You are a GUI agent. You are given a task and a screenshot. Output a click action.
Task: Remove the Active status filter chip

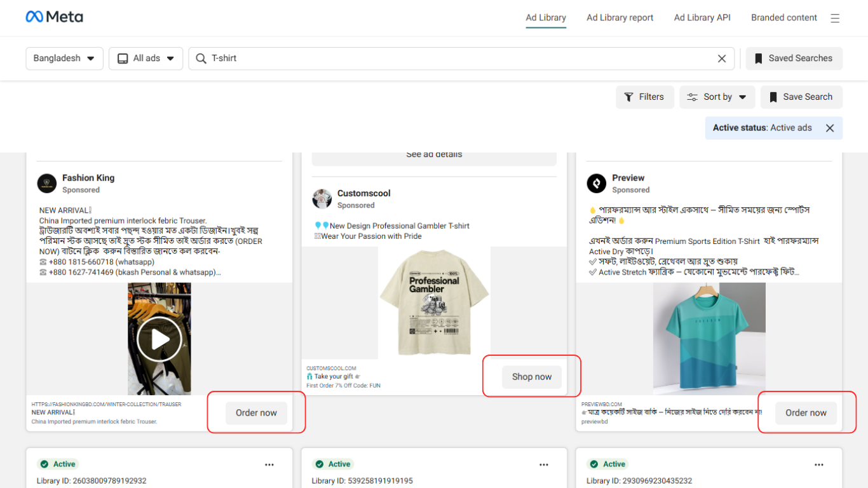(x=829, y=128)
